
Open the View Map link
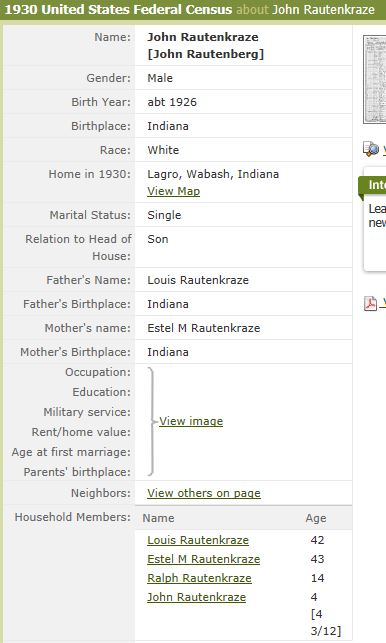[x=174, y=191]
